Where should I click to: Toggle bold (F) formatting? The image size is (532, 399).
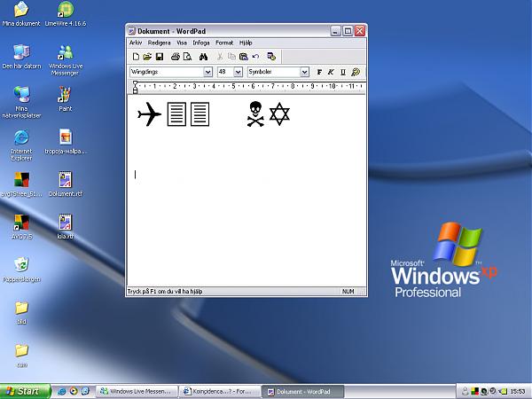[x=319, y=72]
